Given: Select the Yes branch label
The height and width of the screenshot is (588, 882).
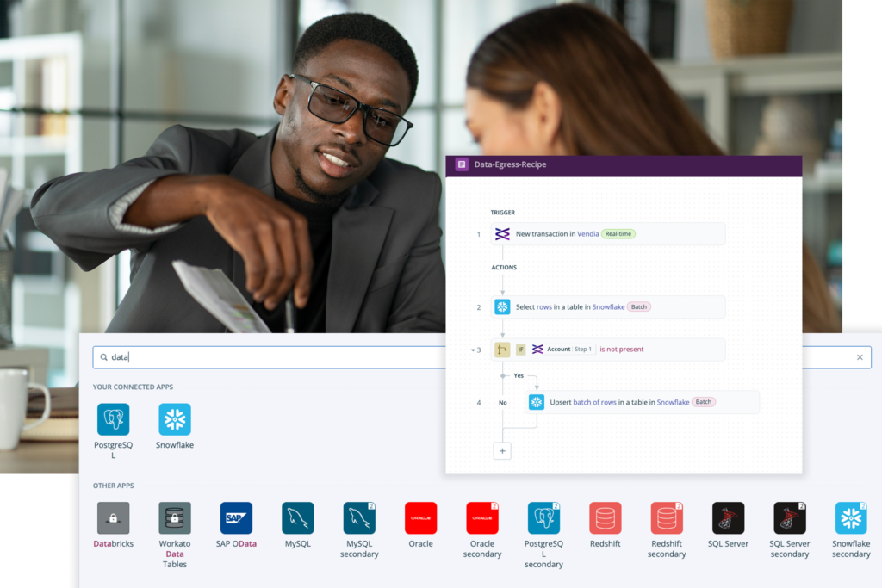Looking at the screenshot, I should tap(519, 375).
